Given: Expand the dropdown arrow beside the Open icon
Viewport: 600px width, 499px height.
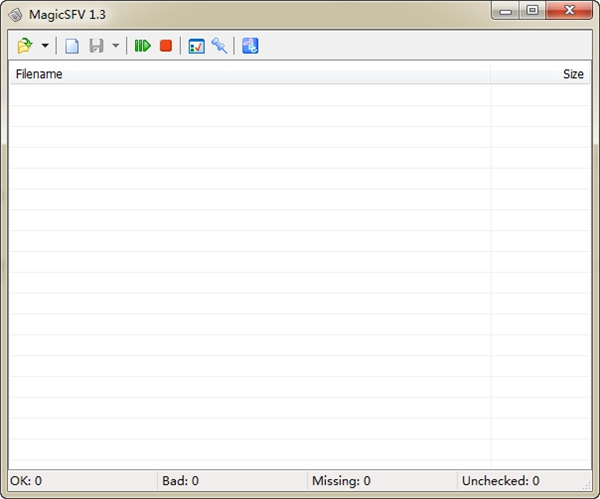Looking at the screenshot, I should (x=45, y=46).
